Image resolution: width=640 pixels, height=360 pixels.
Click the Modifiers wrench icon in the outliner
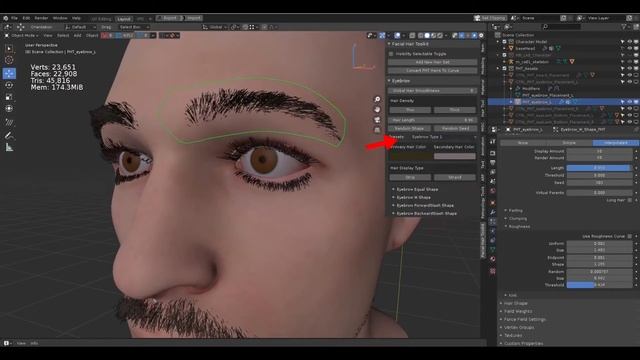click(518, 89)
